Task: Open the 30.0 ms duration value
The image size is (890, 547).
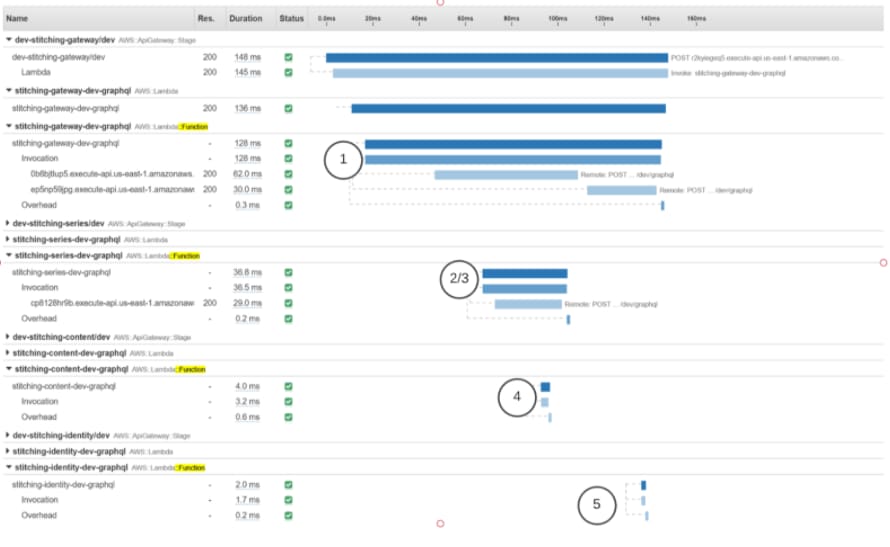Action: [247, 190]
